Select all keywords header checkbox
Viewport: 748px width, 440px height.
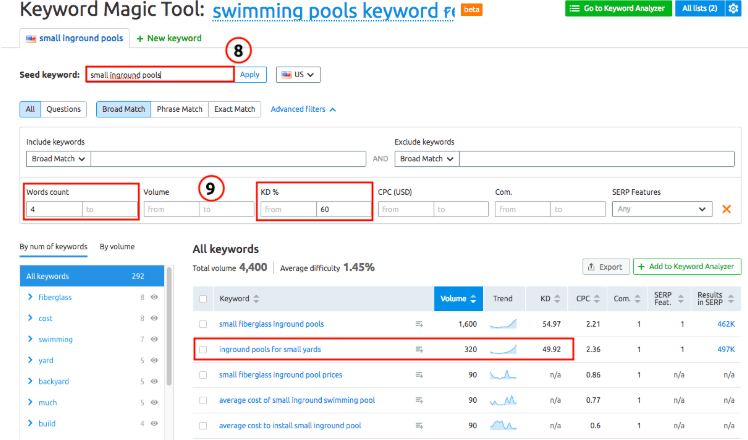pyautogui.click(x=203, y=299)
